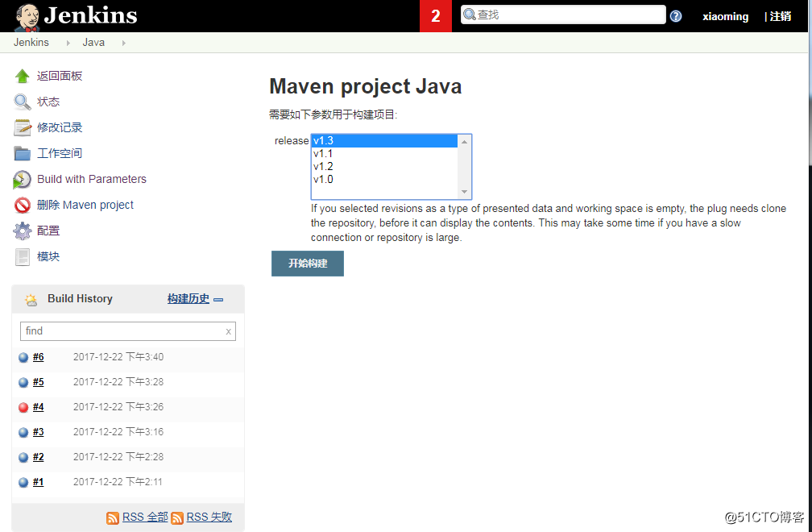Open build #1 link
Screen dimensions: 812x532
point(39,482)
